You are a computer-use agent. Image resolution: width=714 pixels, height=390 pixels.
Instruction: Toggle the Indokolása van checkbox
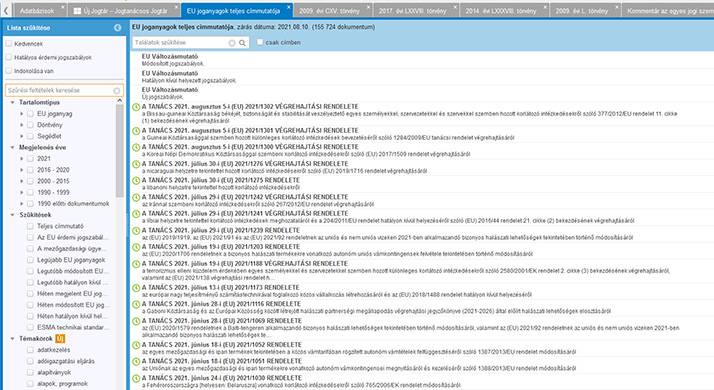coord(9,71)
